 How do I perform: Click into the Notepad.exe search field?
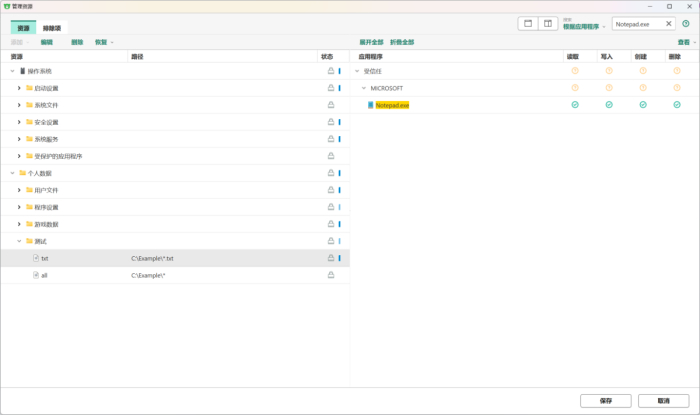[638, 23]
